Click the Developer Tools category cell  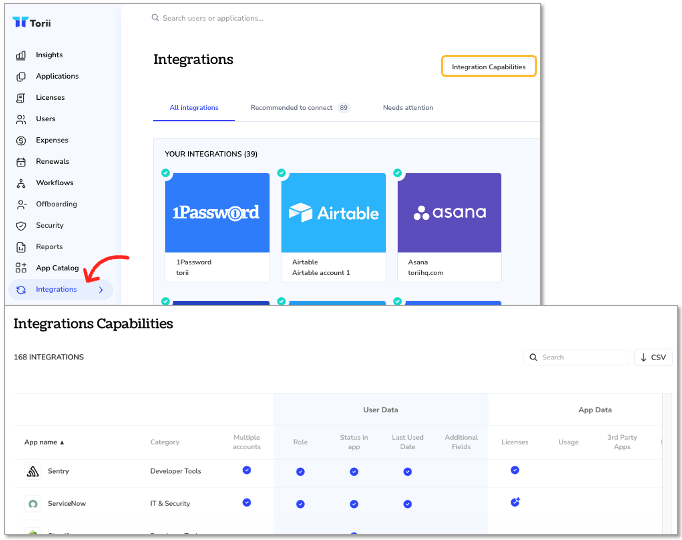[176, 471]
